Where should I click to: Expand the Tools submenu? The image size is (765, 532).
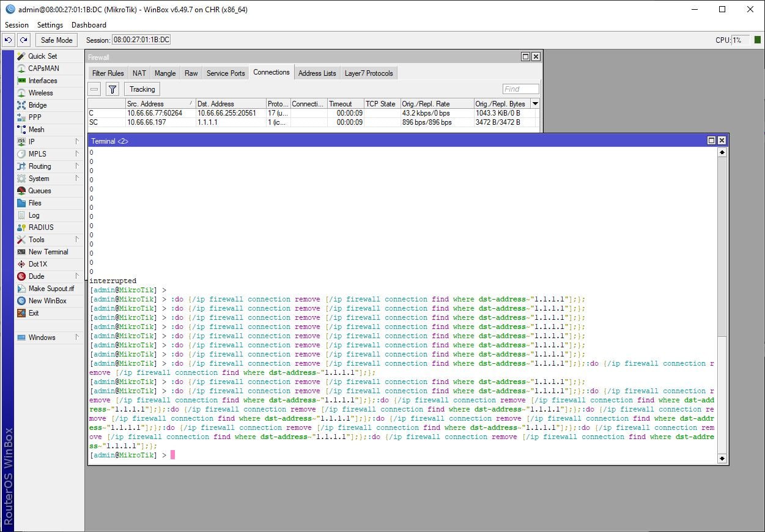tap(77, 240)
